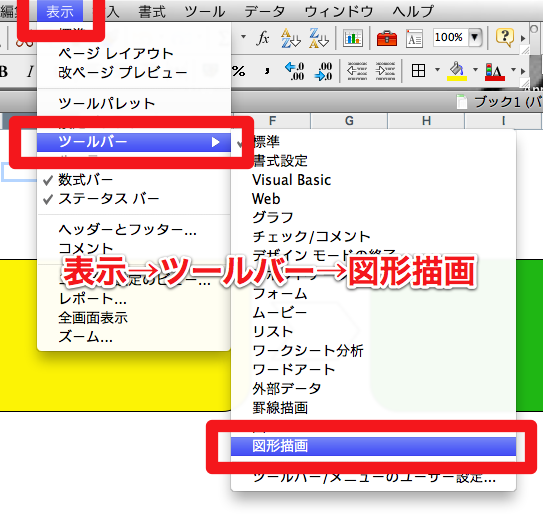This screenshot has width=543, height=515.
Task: Open the fill color dropdown arrow
Action: 475,70
